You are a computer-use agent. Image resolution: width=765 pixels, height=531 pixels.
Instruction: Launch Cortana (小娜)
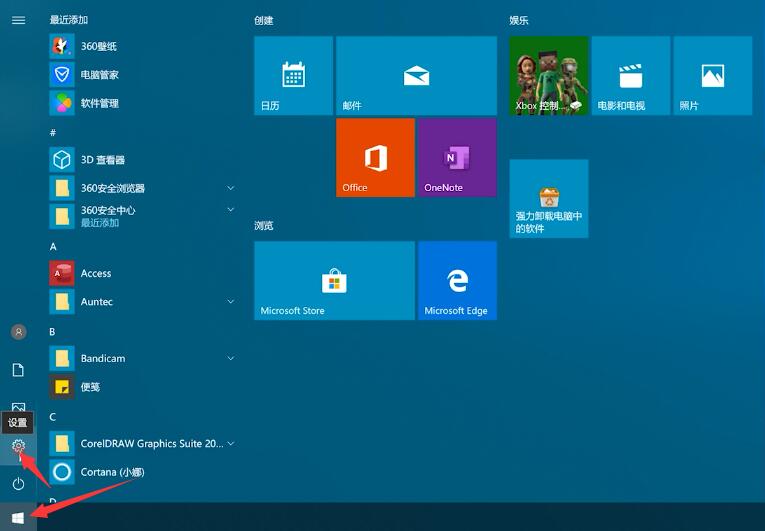click(x=141, y=472)
